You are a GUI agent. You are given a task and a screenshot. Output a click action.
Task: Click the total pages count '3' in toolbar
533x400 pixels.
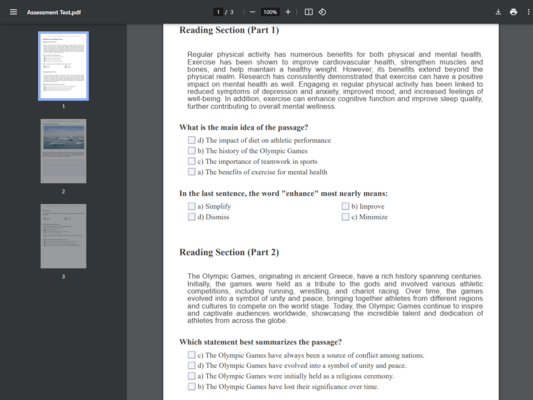click(232, 12)
